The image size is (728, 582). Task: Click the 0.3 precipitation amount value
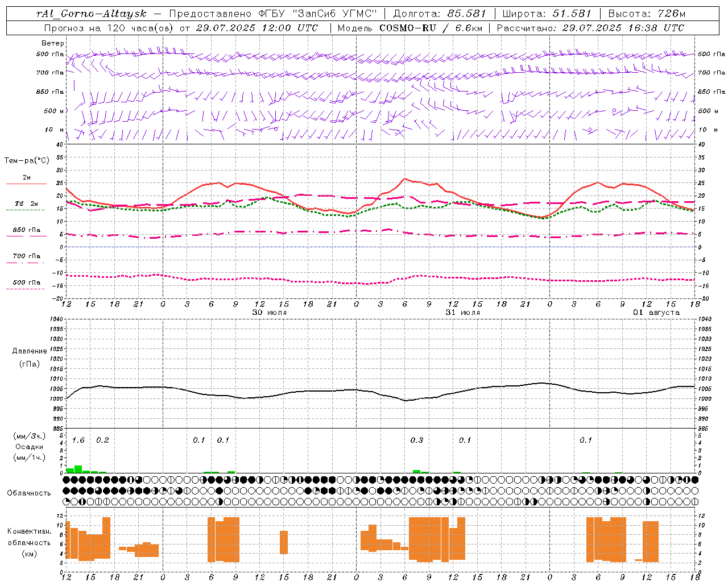click(x=417, y=440)
